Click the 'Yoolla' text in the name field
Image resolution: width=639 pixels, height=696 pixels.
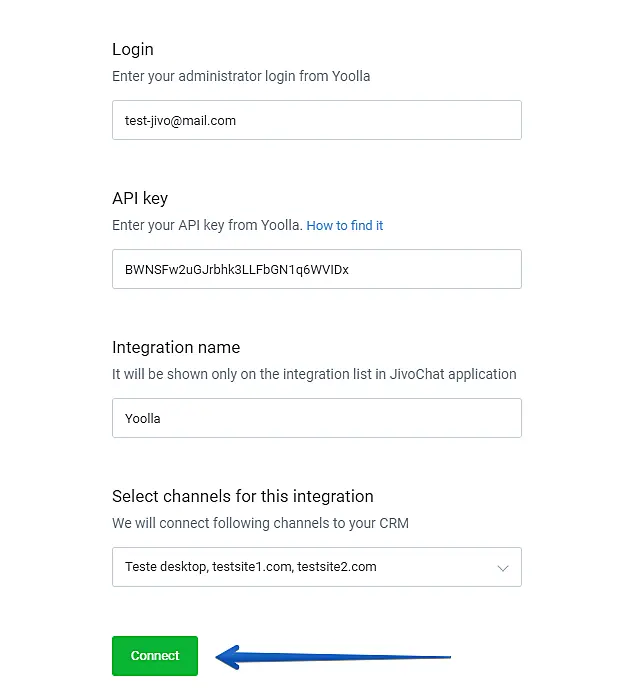click(x=143, y=419)
